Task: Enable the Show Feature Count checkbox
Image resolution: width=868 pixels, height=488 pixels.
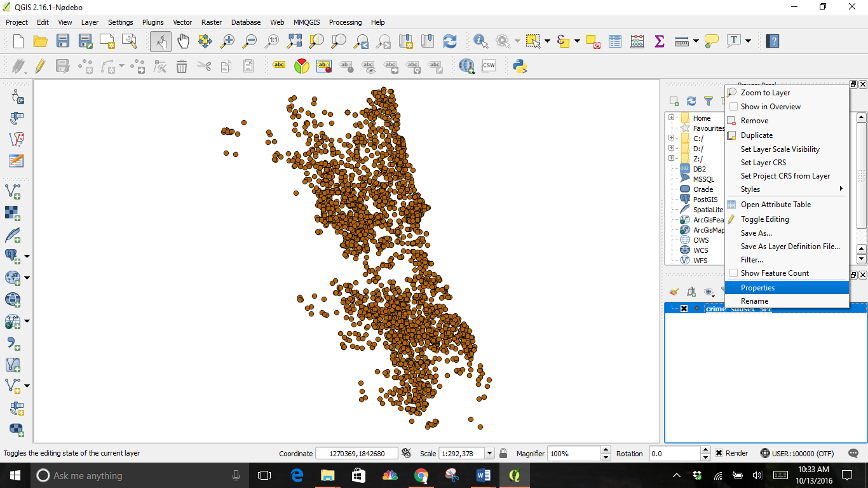Action: click(733, 273)
